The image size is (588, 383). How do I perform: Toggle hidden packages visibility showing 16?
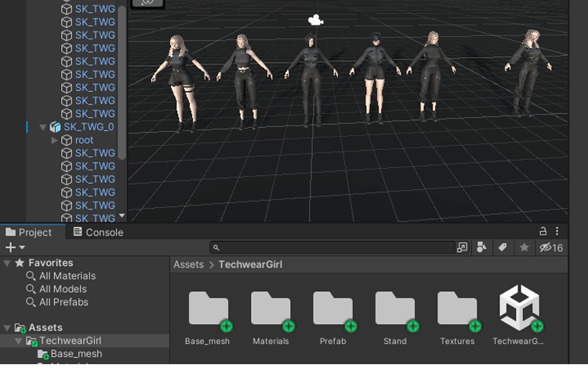(x=551, y=247)
